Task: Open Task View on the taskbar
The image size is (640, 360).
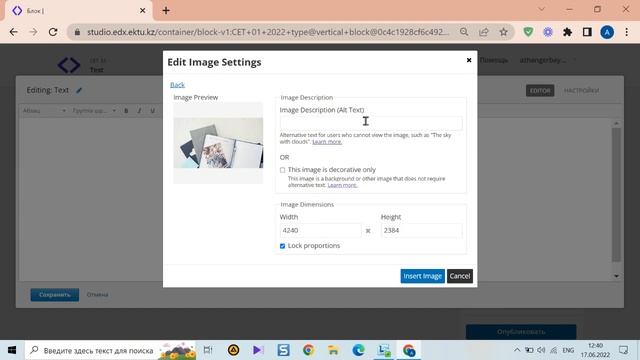Action: coord(208,350)
